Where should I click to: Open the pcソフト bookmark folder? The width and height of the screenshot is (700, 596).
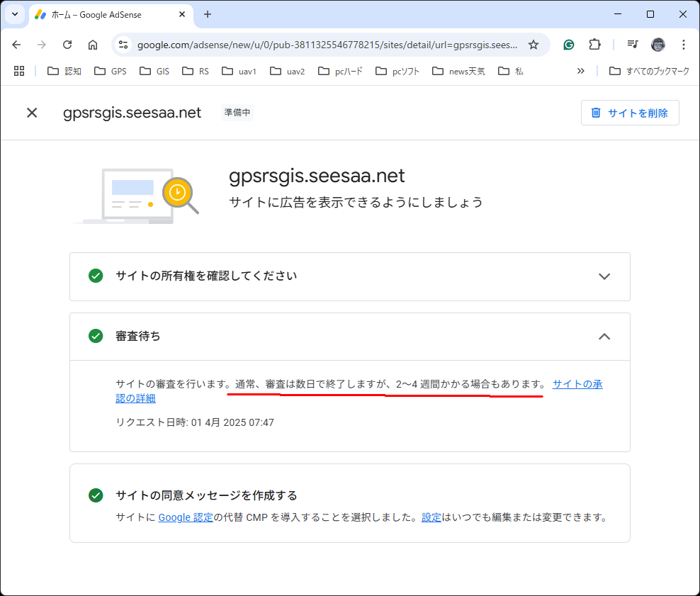(397, 71)
